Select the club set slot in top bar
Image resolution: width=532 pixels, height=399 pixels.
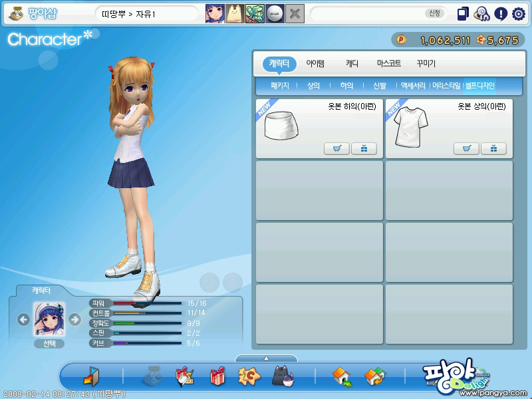point(255,13)
